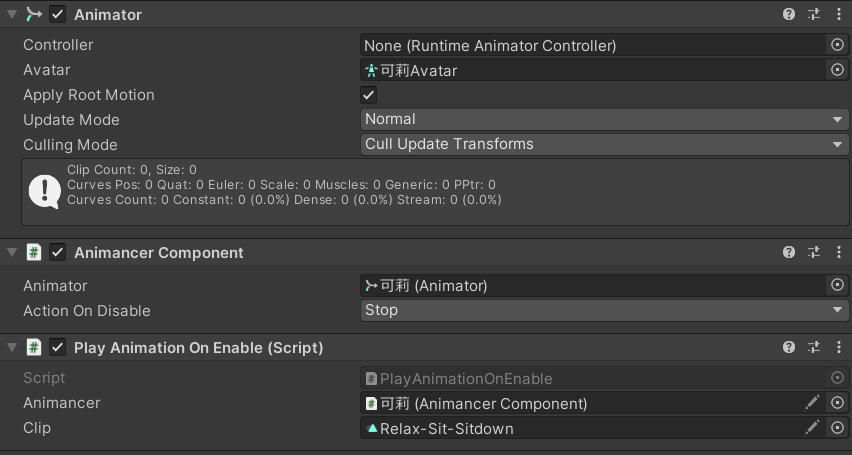Screen dimensions: 852x455
Task: Click the Relax-Sit-Sitdown clip field
Action: click(x=580, y=428)
